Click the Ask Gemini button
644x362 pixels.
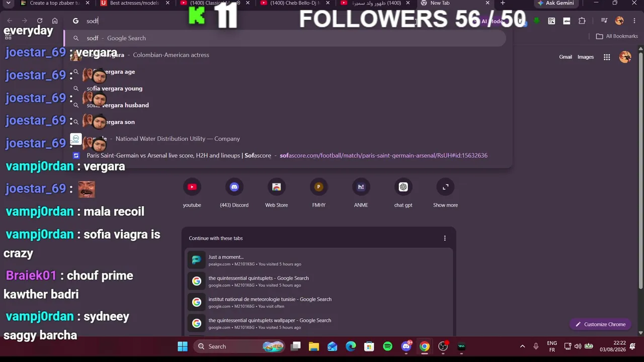point(555,3)
